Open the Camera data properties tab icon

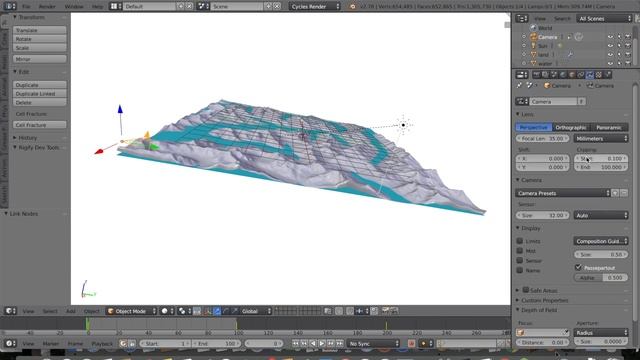(x=590, y=75)
